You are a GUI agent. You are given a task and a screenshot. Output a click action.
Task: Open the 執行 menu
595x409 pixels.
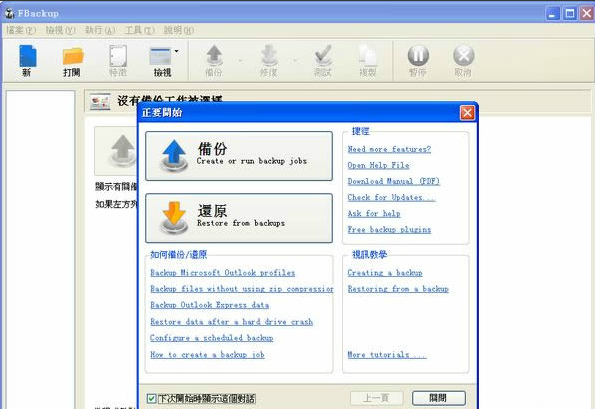(100, 30)
